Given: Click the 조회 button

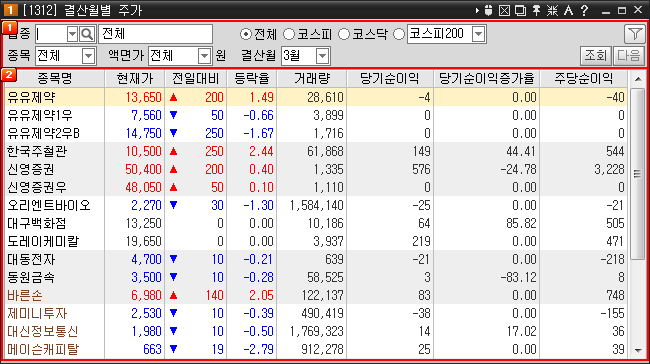Looking at the screenshot, I should point(596,56).
